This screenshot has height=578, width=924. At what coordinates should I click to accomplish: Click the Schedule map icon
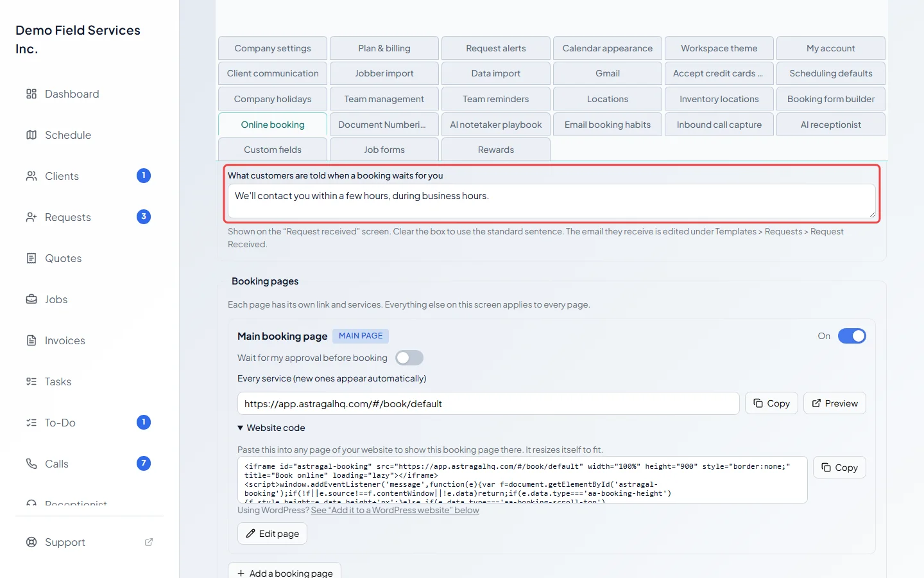(31, 135)
